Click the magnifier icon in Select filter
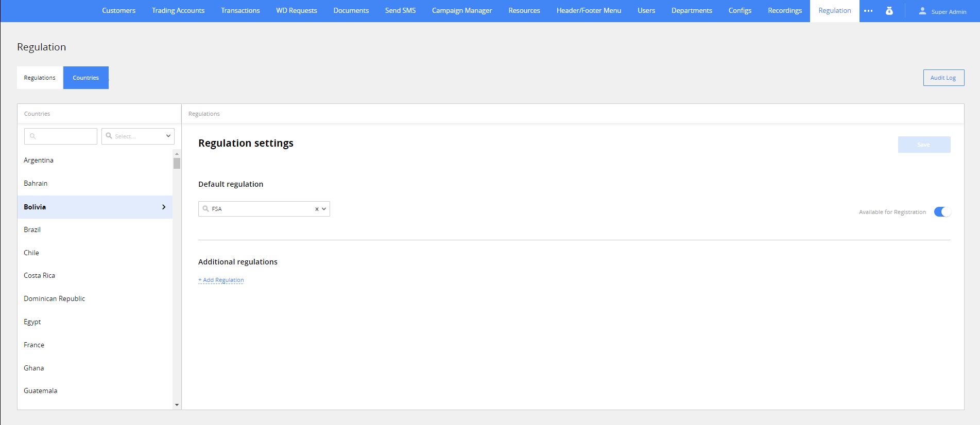Screen dimensions: 980x425 click(109, 136)
